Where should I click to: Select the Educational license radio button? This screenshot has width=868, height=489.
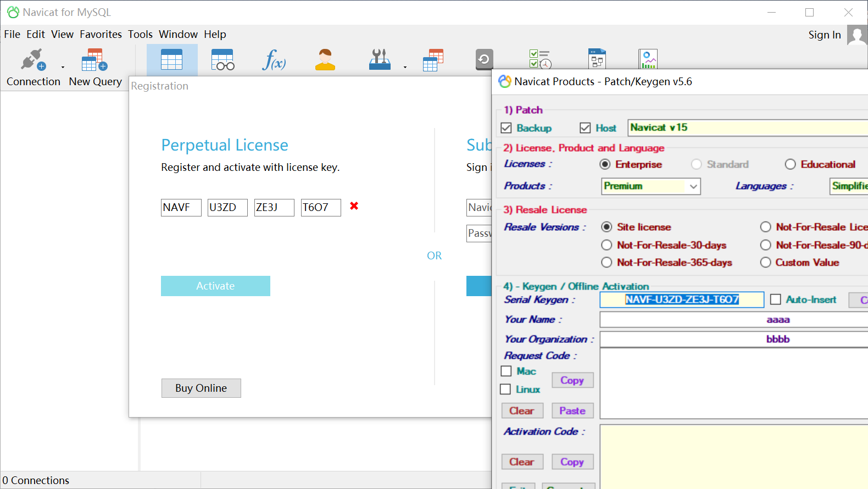(791, 164)
